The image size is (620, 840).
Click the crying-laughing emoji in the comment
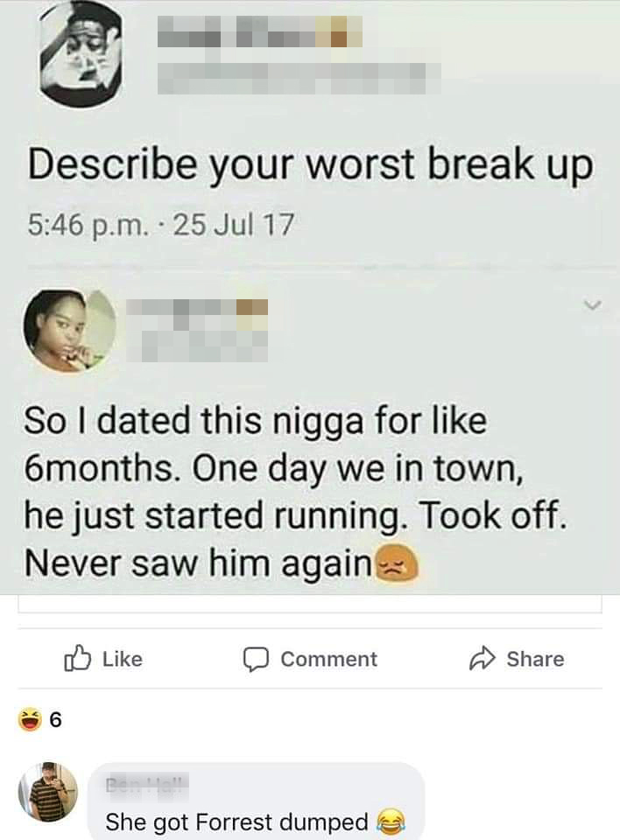tap(391, 822)
